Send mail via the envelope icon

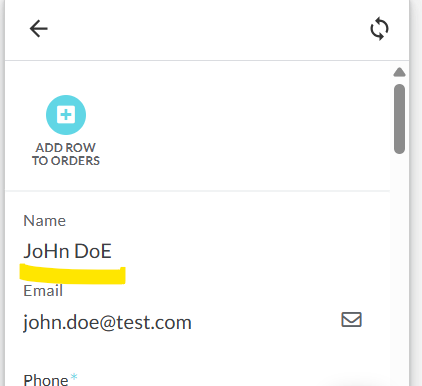(351, 319)
